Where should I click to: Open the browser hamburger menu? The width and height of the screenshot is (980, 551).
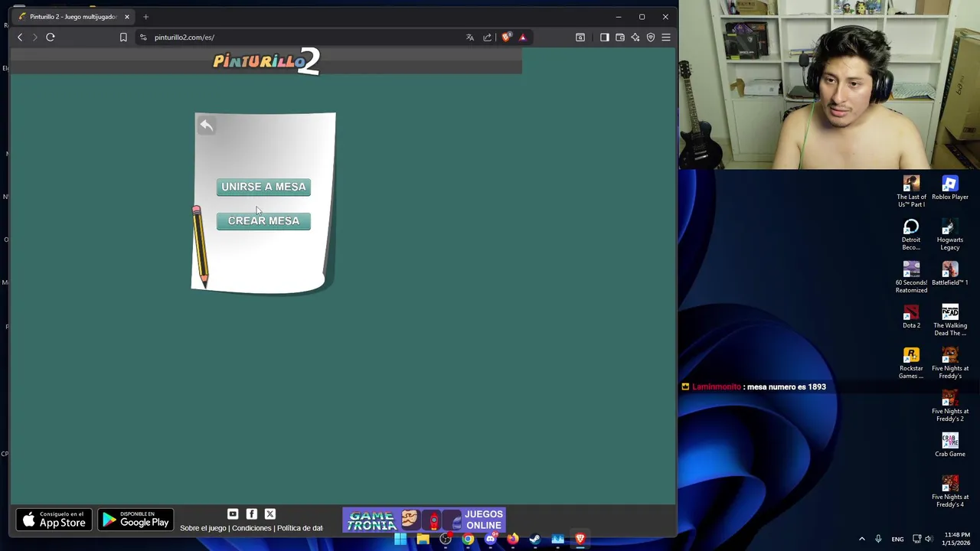click(x=666, y=37)
